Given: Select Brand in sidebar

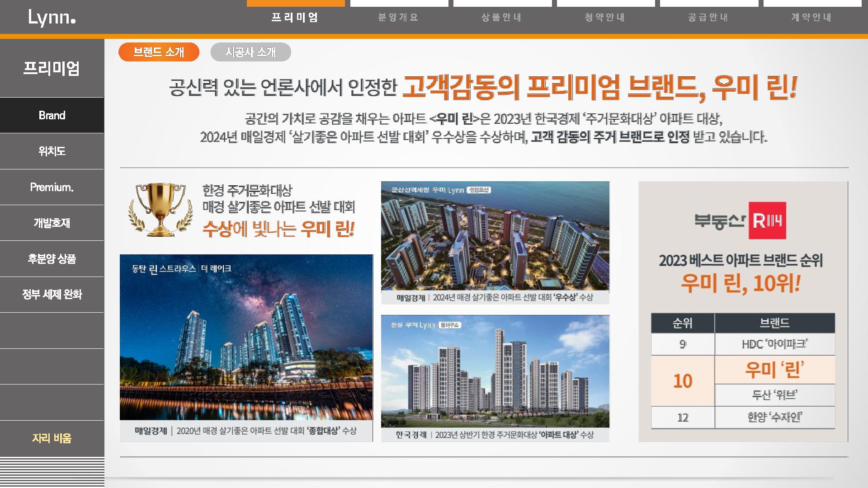Looking at the screenshot, I should click(52, 115).
